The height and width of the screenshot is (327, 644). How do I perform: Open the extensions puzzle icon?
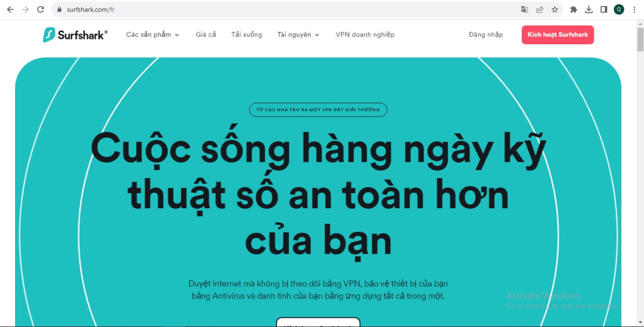tap(573, 10)
